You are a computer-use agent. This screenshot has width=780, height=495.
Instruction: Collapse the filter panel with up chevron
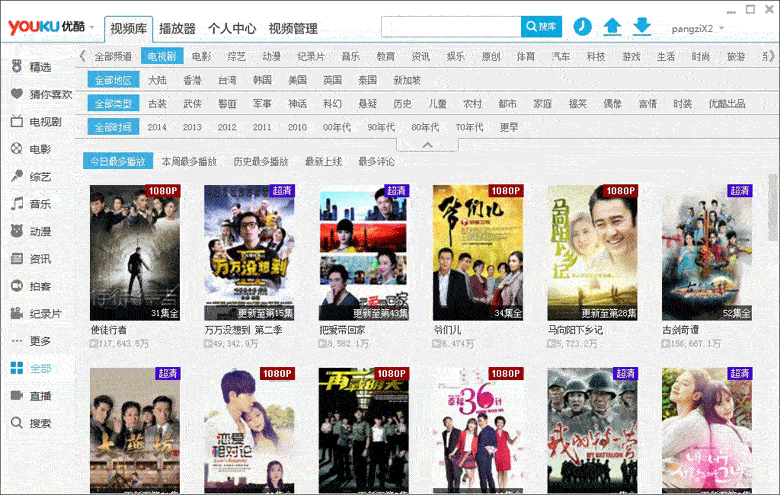coord(427,145)
